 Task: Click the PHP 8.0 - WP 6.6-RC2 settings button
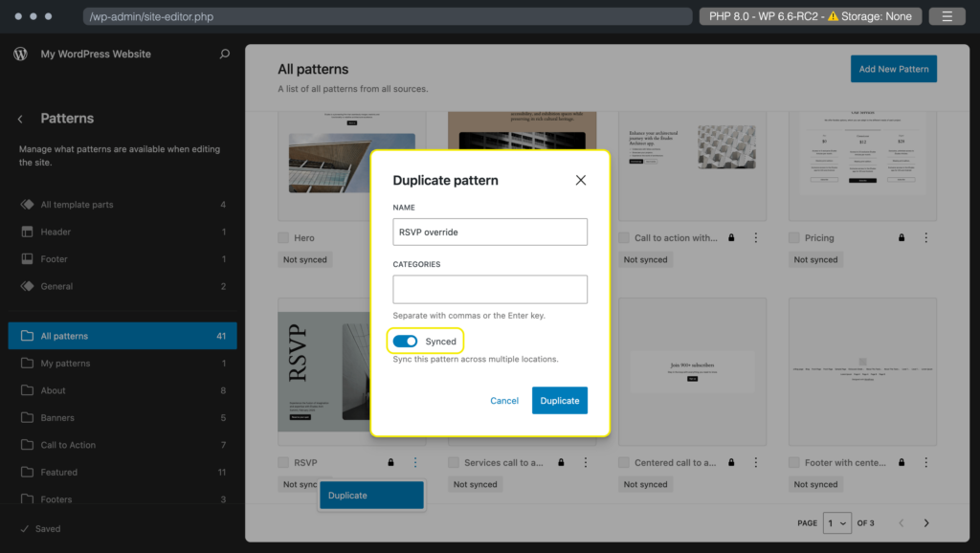click(x=810, y=16)
